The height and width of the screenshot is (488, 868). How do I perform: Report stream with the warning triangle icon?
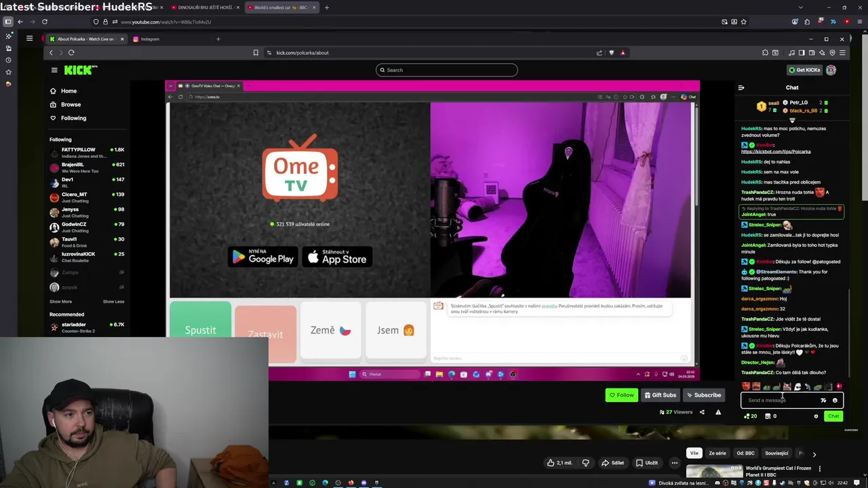718,412
